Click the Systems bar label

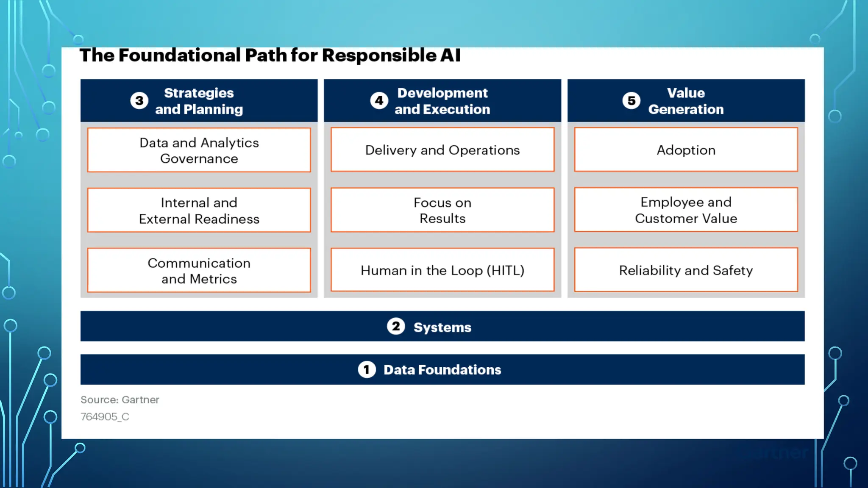442,327
